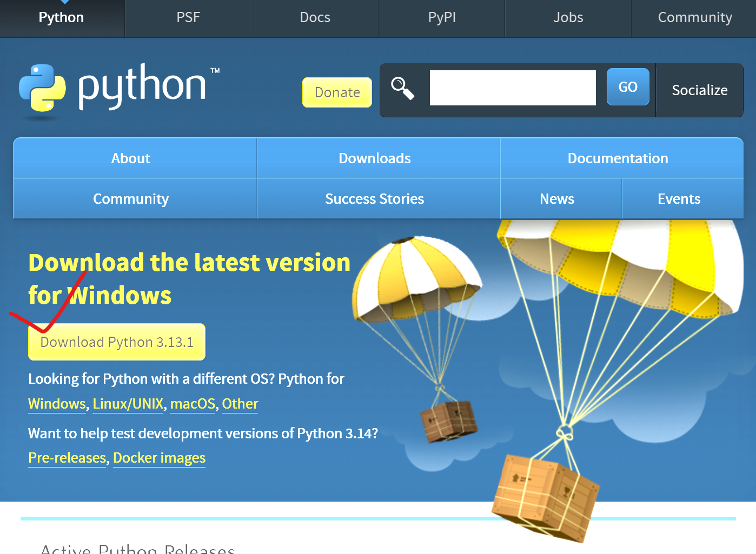Open the Python tab in top bar

point(62,17)
